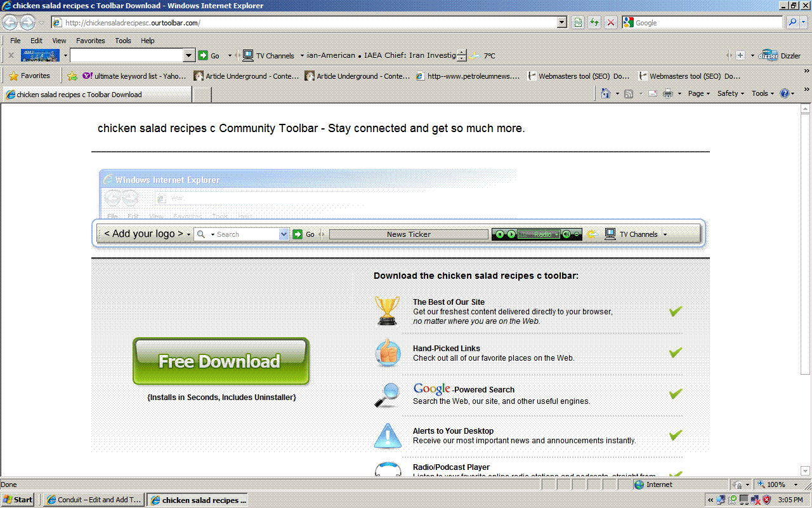812x508 pixels.
Task: Click the Dizzler logo on the toolbar
Action: 769,55
